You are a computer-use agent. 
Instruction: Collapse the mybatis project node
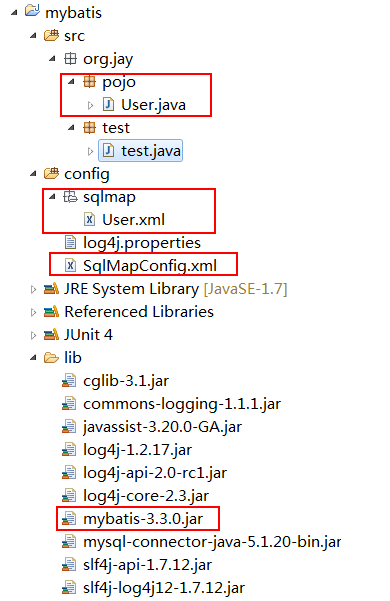[x=14, y=13]
